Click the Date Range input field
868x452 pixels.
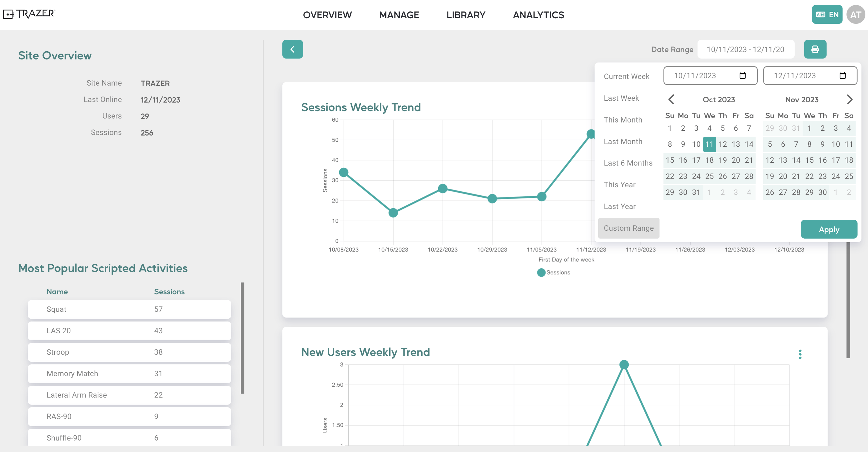(x=746, y=49)
